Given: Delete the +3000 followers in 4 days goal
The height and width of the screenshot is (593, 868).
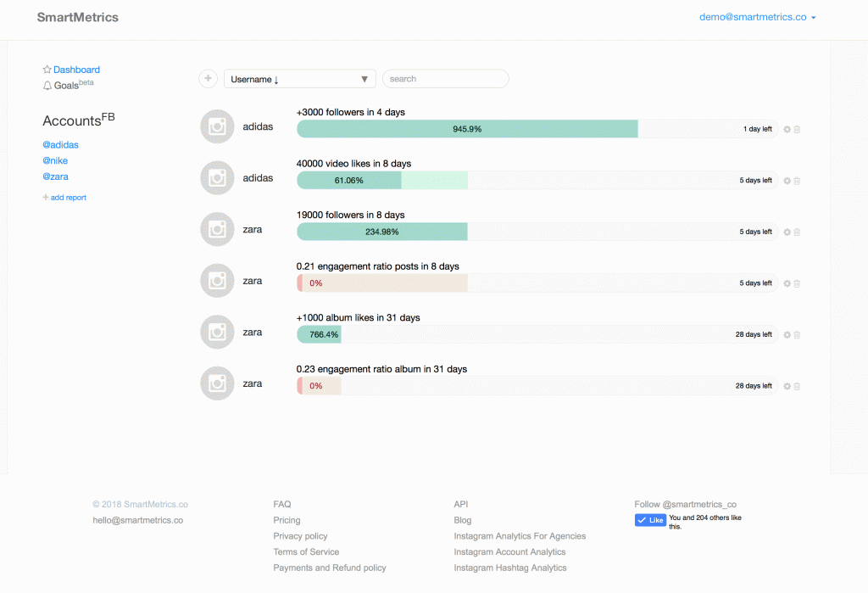Looking at the screenshot, I should click(x=797, y=129).
